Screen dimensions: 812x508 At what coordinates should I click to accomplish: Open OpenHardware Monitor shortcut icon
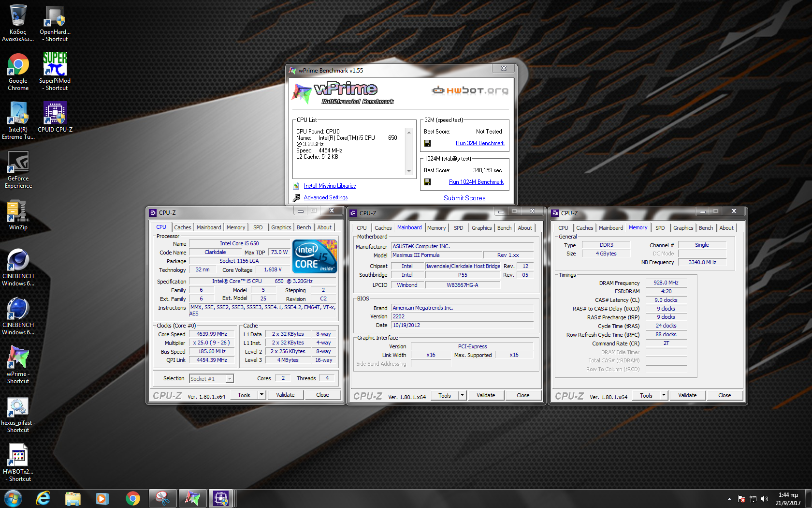[x=55, y=23]
